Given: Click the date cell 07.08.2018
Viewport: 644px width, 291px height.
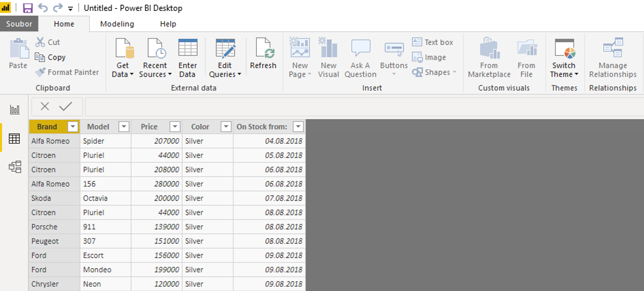Looking at the screenshot, I should (269, 198).
